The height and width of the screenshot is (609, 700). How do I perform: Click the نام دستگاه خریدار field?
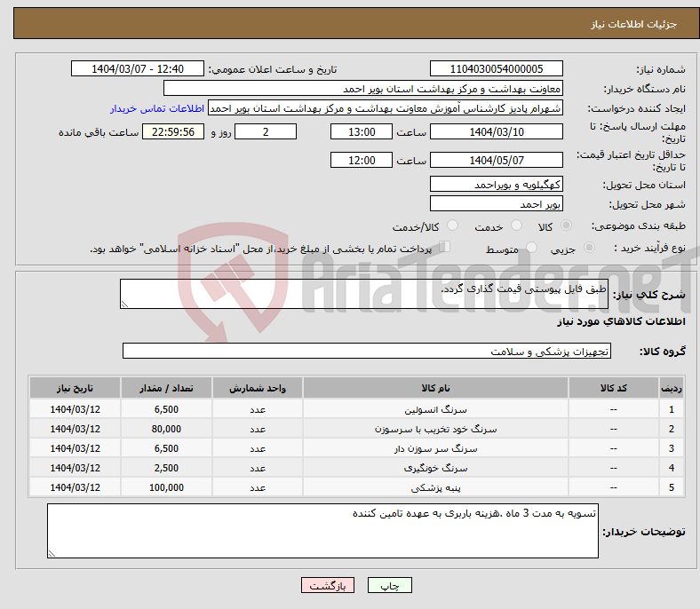pyautogui.click(x=363, y=89)
